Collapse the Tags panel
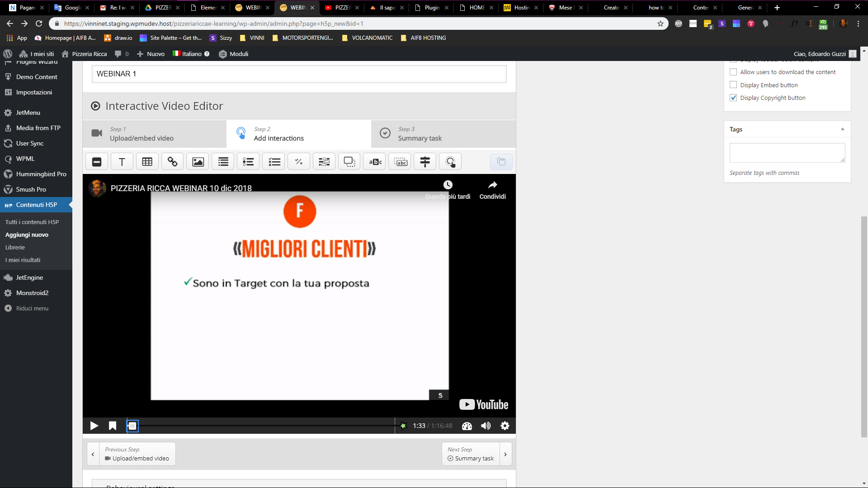This screenshot has height=488, width=868. tap(843, 129)
